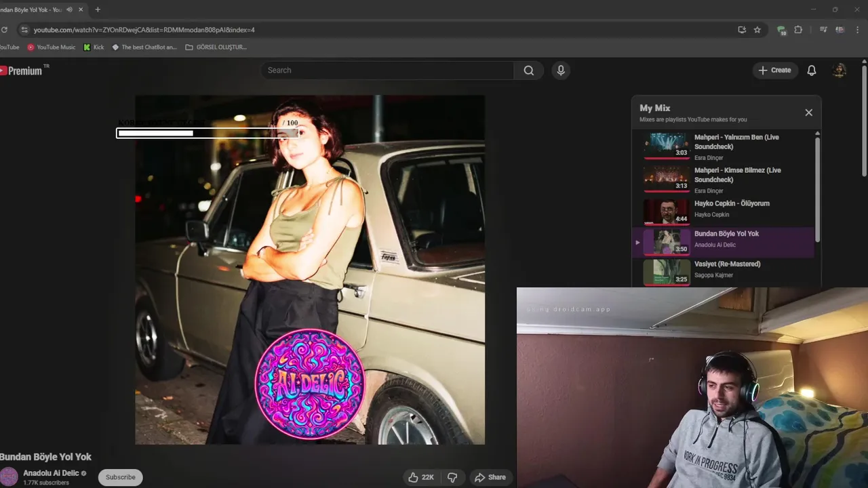Click the Bundan Böyle Yol Yok 3:50 thumbnail
Screen dimensions: 868x488
[x=666, y=242]
